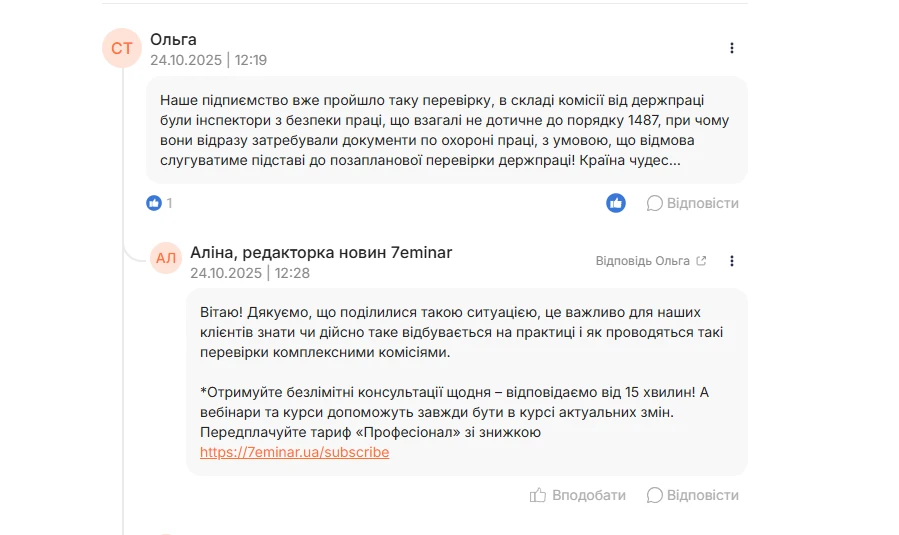This screenshot has width=899, height=535.
Task: Click the timestamp 24.10.2025 | 12:28
Action: tap(250, 273)
